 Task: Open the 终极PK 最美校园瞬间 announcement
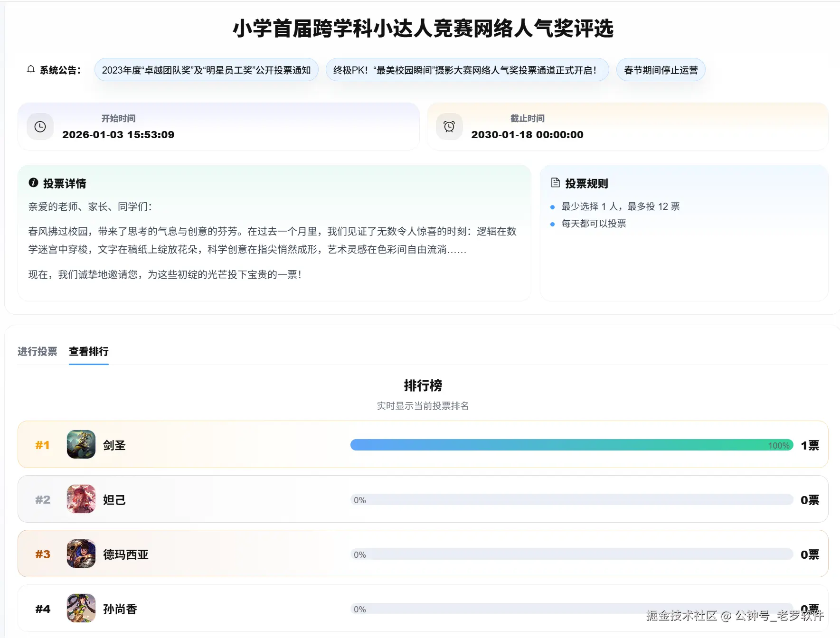click(x=467, y=70)
